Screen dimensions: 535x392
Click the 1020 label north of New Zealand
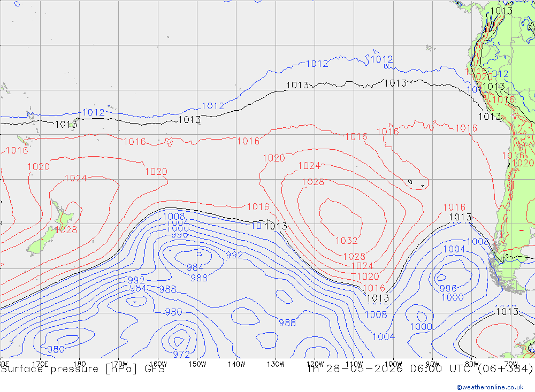coord(39,167)
